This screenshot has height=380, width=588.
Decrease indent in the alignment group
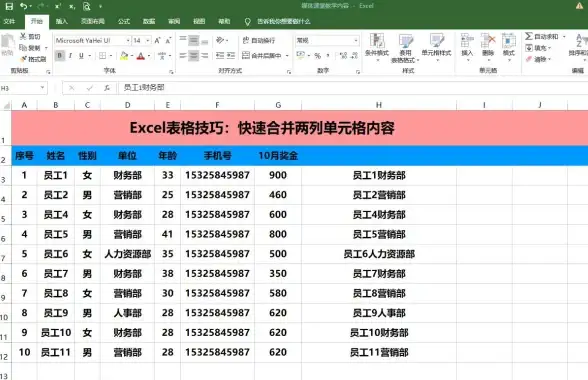point(220,56)
